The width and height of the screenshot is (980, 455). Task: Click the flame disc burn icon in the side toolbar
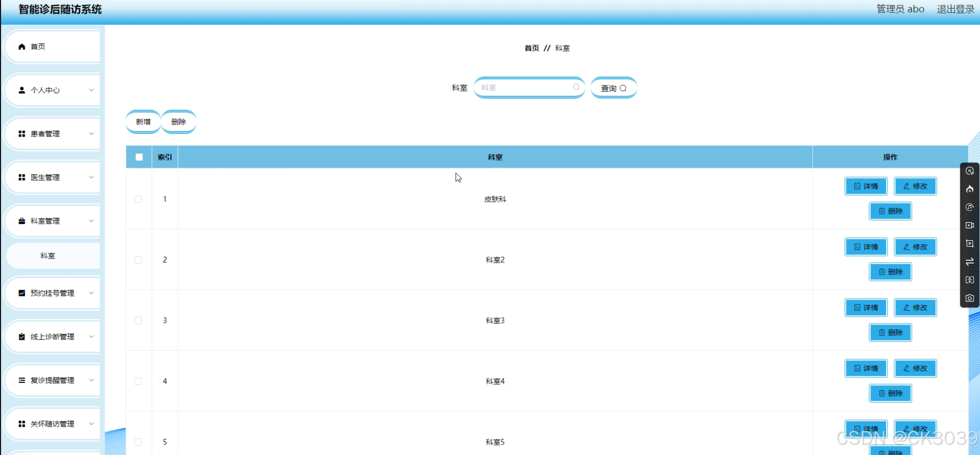[970, 189]
